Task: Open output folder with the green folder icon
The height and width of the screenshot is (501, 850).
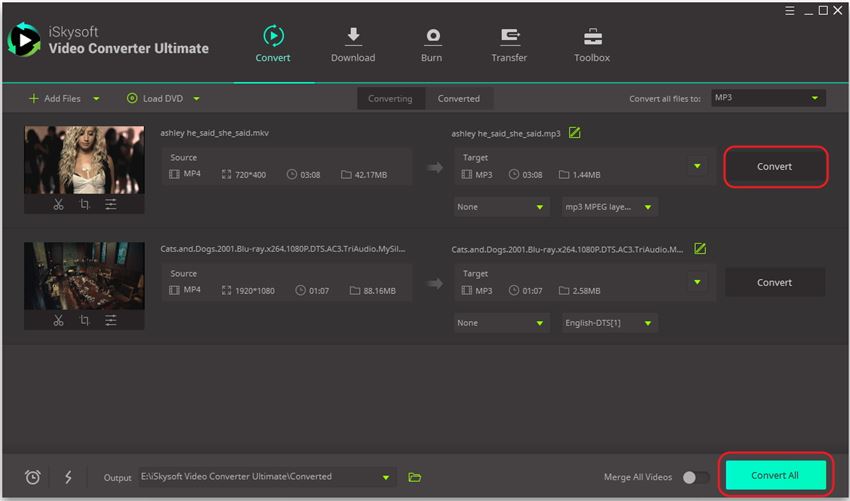Action: [415, 477]
